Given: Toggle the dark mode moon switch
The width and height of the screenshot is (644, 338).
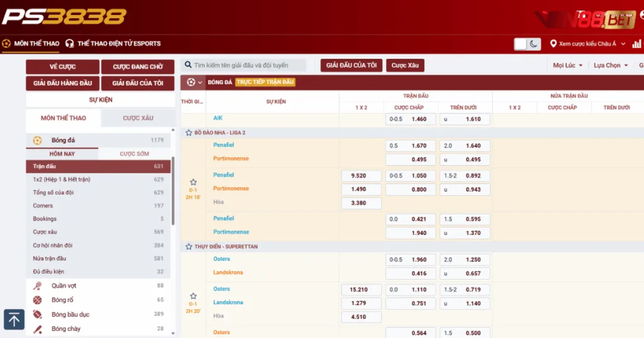Looking at the screenshot, I should 528,44.
